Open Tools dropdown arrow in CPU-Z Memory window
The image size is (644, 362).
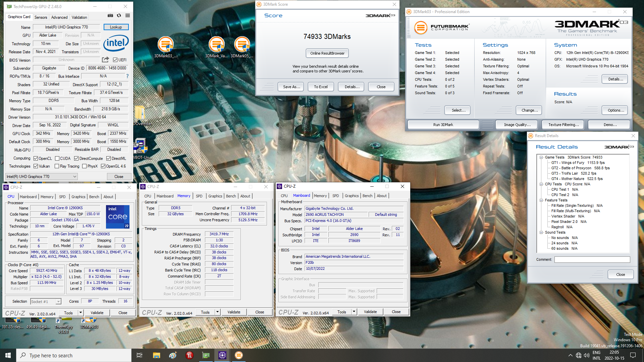pyautogui.click(x=217, y=312)
